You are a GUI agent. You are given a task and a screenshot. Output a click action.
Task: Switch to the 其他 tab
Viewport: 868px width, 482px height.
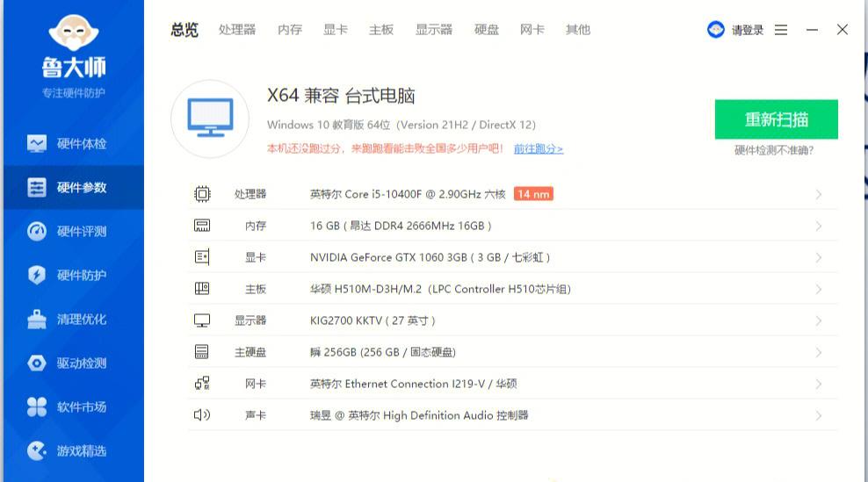[x=578, y=30]
